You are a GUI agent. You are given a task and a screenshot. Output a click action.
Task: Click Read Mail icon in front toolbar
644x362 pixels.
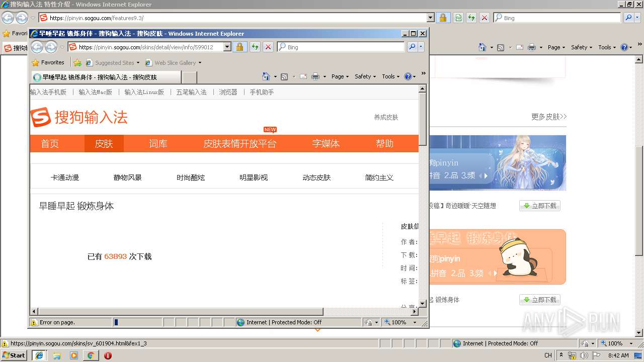[303, 76]
